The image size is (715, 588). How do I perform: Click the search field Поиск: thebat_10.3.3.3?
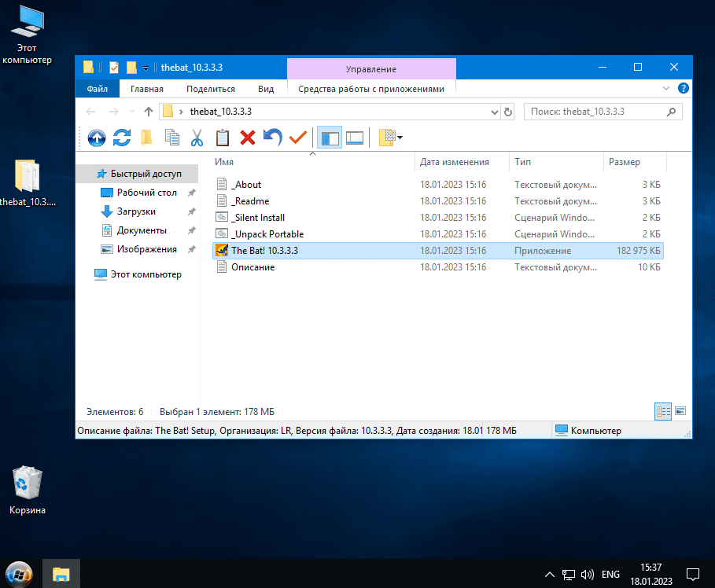coord(603,112)
